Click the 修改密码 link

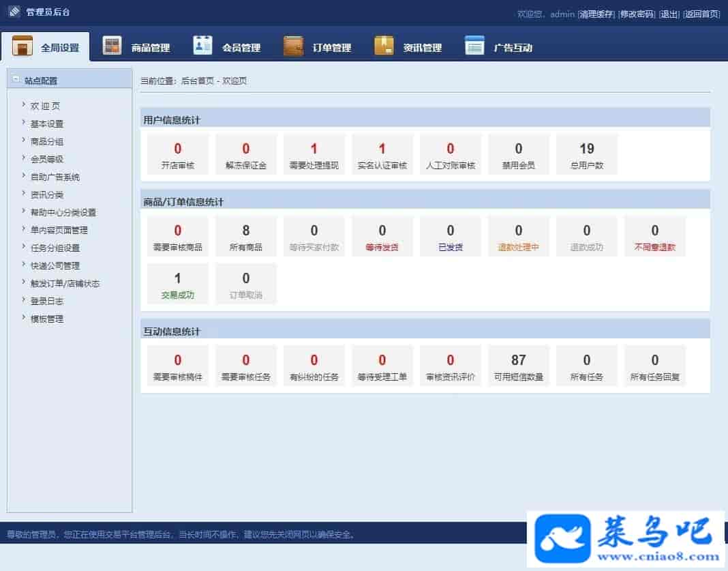pos(637,14)
